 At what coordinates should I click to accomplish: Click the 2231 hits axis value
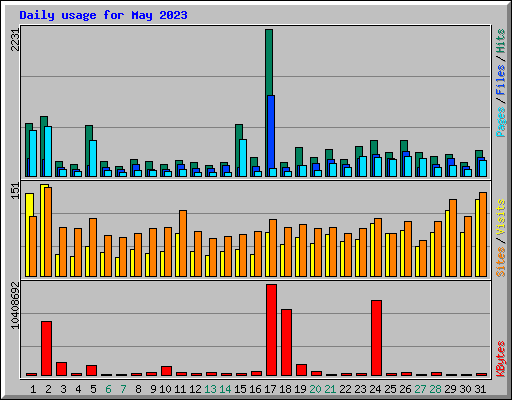pos(15,40)
